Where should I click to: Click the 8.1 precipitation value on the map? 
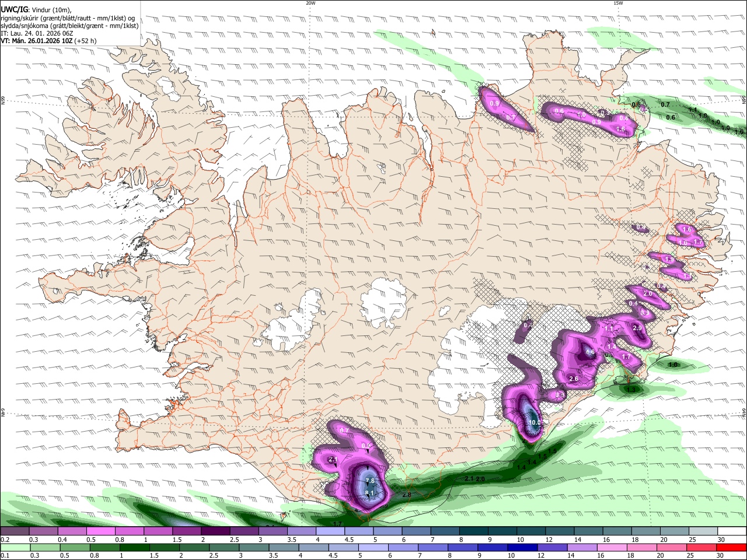[x=369, y=493]
